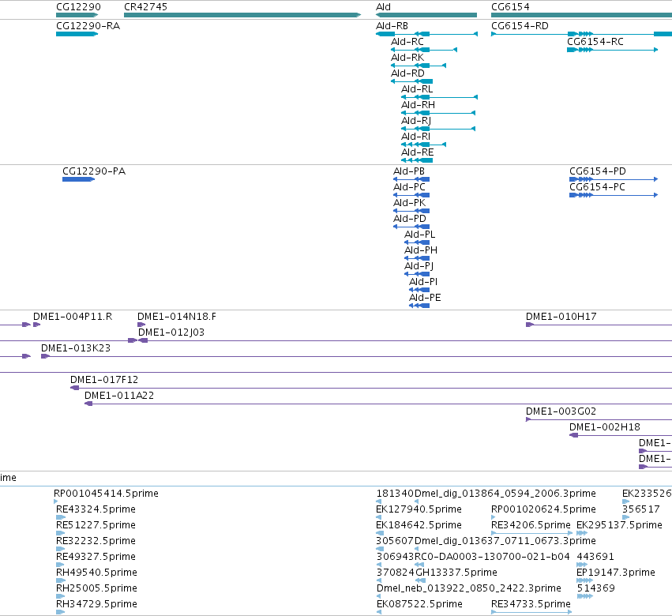The width and height of the screenshot is (672, 616).
Task: Click EST RE43324.5prime
Action: pyautogui.click(x=61, y=517)
